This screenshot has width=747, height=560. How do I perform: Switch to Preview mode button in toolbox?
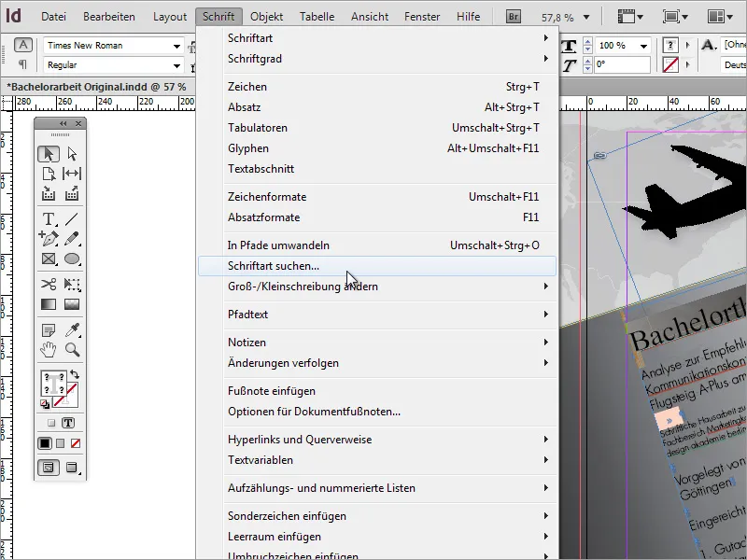coord(72,468)
